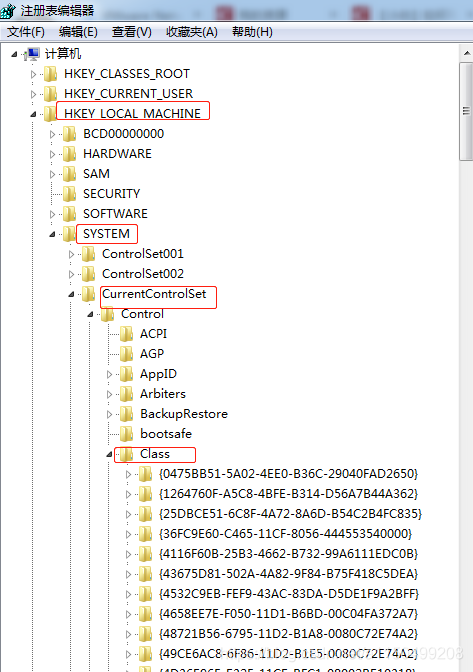Expand the SOFTWARE node

coord(52,214)
